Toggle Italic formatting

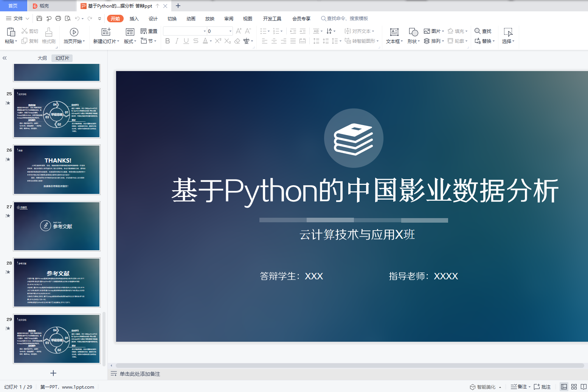pos(177,41)
